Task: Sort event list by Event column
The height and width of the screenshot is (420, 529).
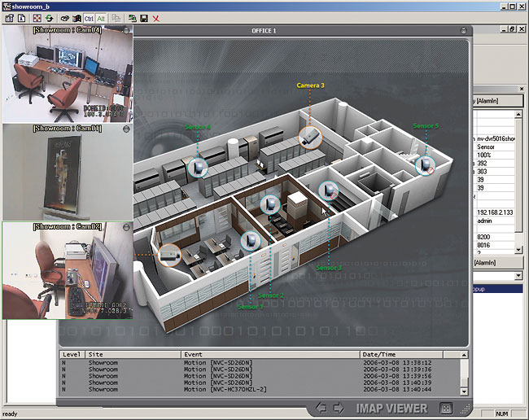Action: [x=270, y=355]
